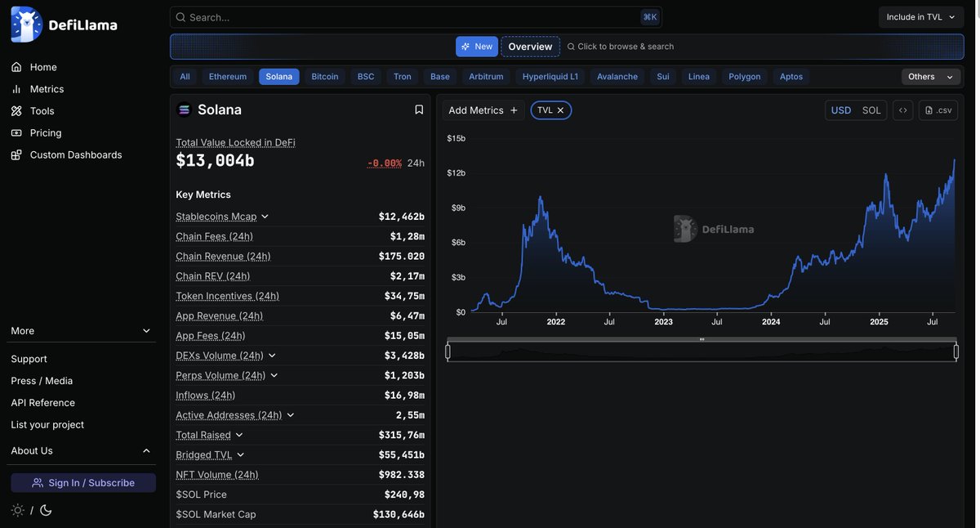Open the Include in TVL dropdown

click(x=921, y=17)
